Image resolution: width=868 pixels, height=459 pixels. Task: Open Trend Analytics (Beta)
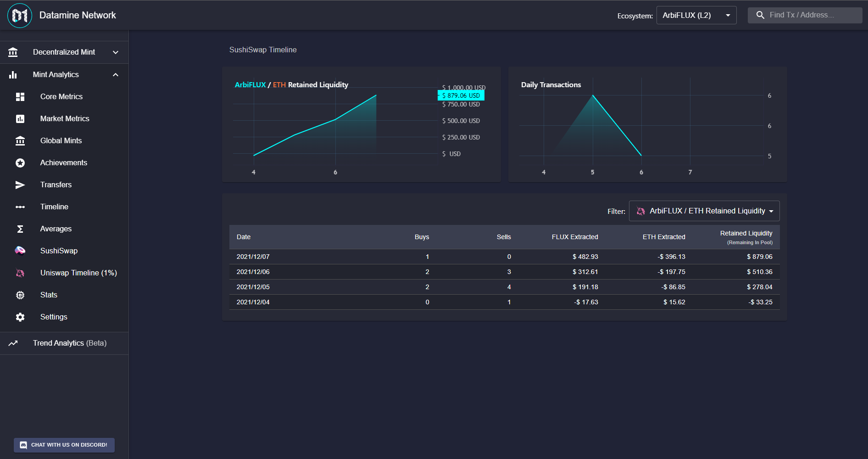pos(64,343)
